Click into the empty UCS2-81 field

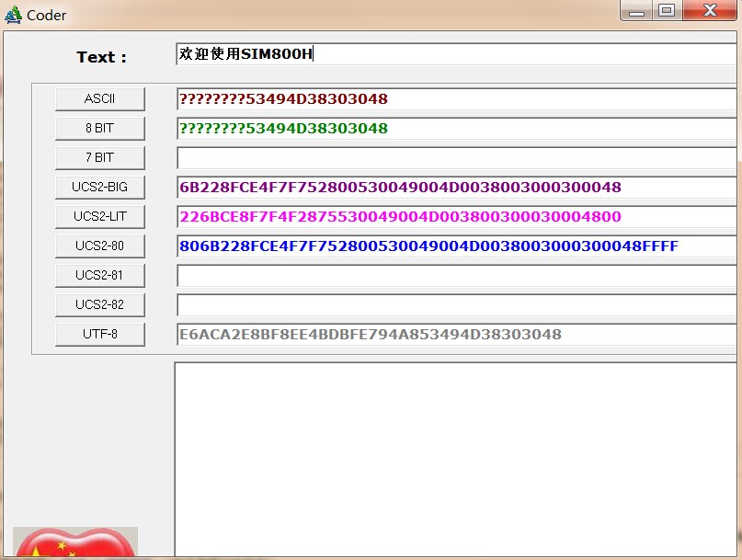[457, 275]
